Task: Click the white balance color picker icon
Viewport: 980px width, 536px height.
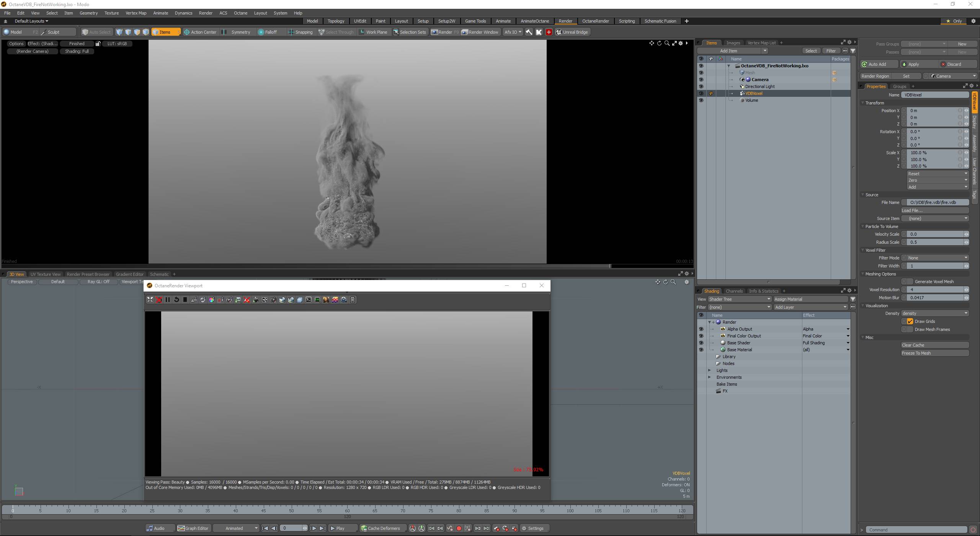Action: (212, 300)
